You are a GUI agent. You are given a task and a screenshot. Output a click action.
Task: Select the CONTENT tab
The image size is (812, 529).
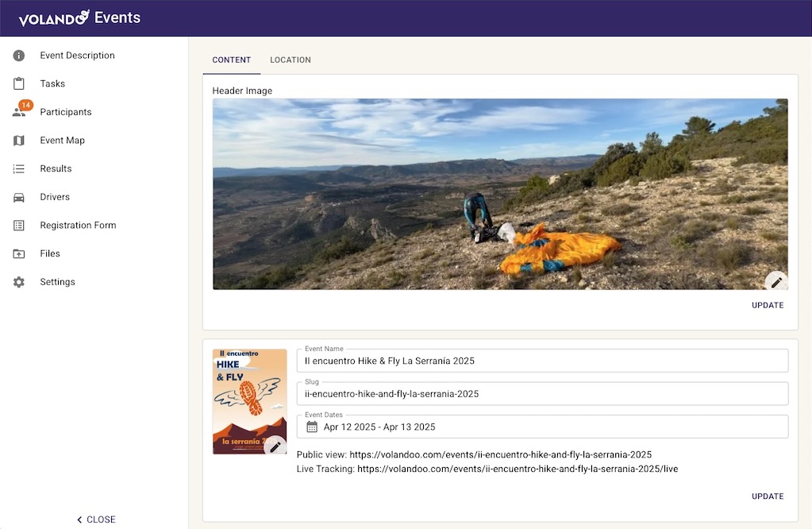coord(231,60)
